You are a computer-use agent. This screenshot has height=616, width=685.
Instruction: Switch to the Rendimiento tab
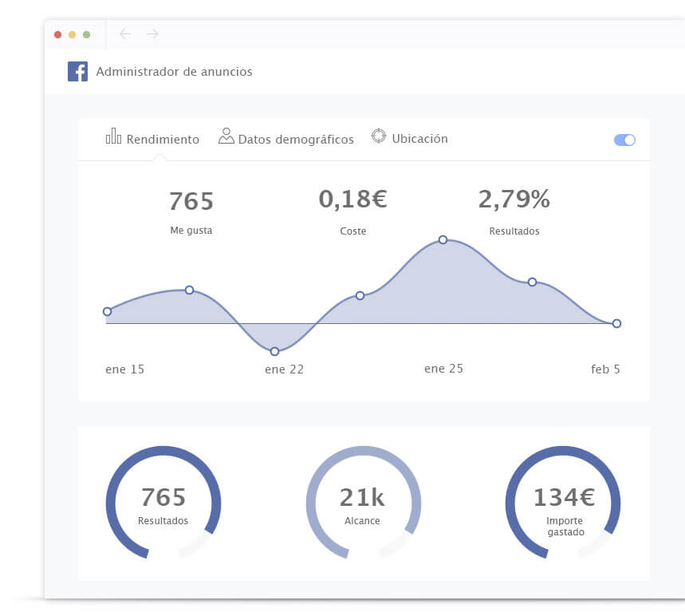pyautogui.click(x=163, y=139)
